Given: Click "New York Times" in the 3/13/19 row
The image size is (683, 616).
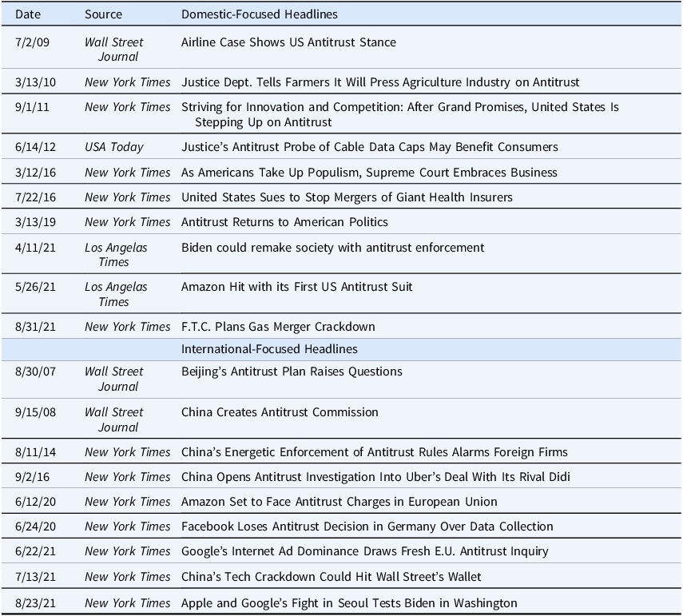Looking at the screenshot, I should pyautogui.click(x=128, y=222).
